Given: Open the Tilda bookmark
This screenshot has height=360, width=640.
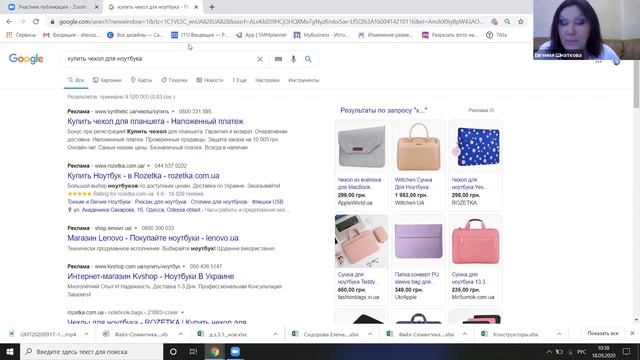Looking at the screenshot, I should [x=496, y=35].
